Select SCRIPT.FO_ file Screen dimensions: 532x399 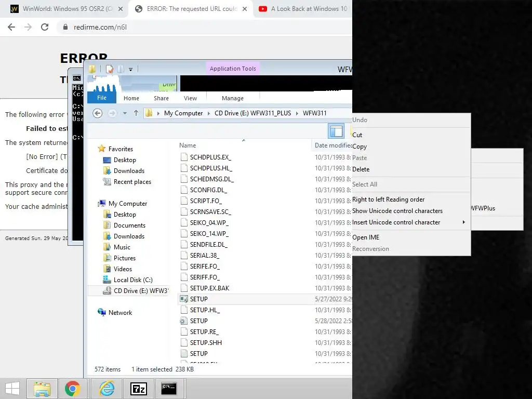click(206, 201)
